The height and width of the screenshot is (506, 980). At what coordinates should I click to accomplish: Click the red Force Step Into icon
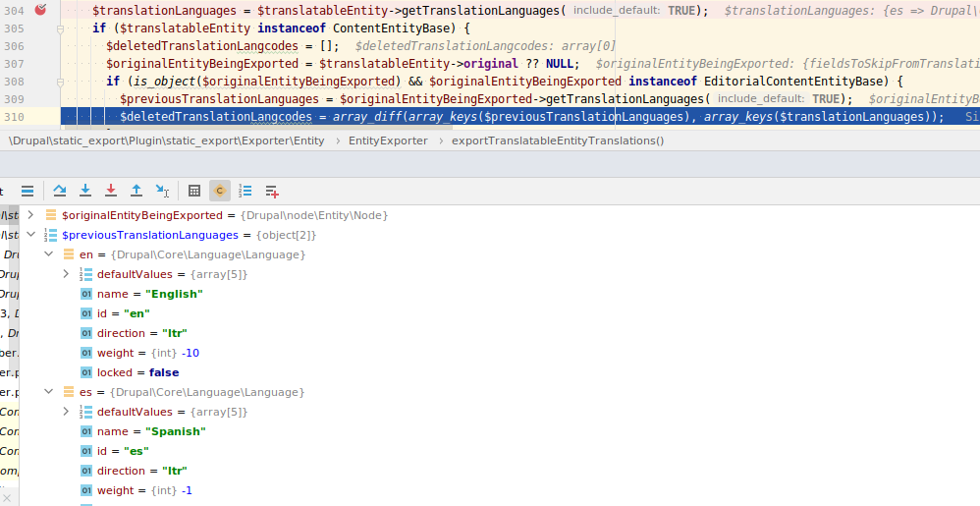pyautogui.click(x=111, y=191)
